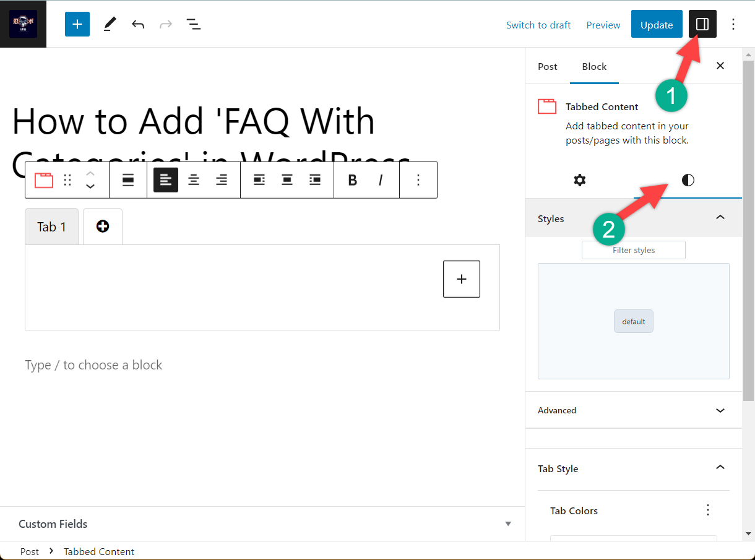Set tabs alignment left icon
The width and height of the screenshot is (755, 560).
pos(259,180)
